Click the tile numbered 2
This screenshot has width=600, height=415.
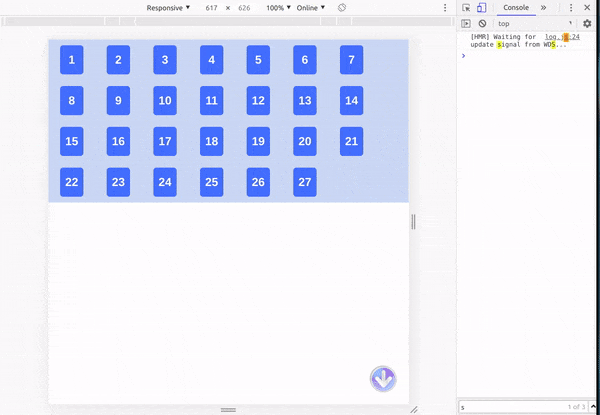[118, 60]
